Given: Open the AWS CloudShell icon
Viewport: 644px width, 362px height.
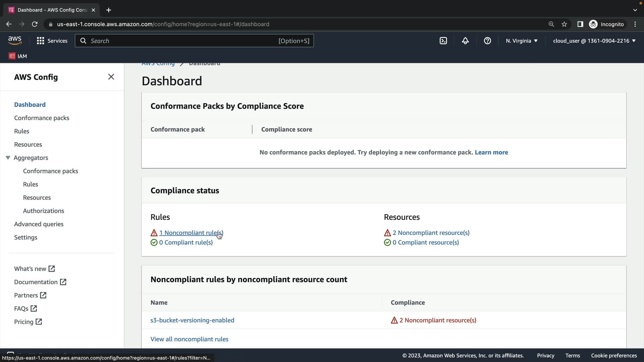Looking at the screenshot, I should 443,41.
